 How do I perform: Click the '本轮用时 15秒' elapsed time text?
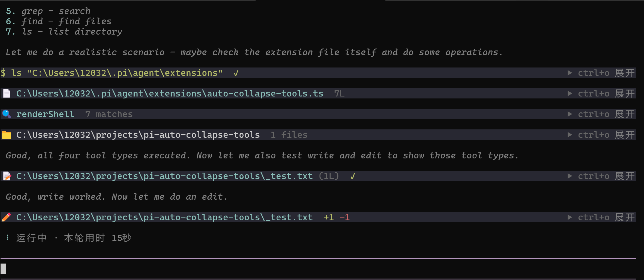[98, 238]
